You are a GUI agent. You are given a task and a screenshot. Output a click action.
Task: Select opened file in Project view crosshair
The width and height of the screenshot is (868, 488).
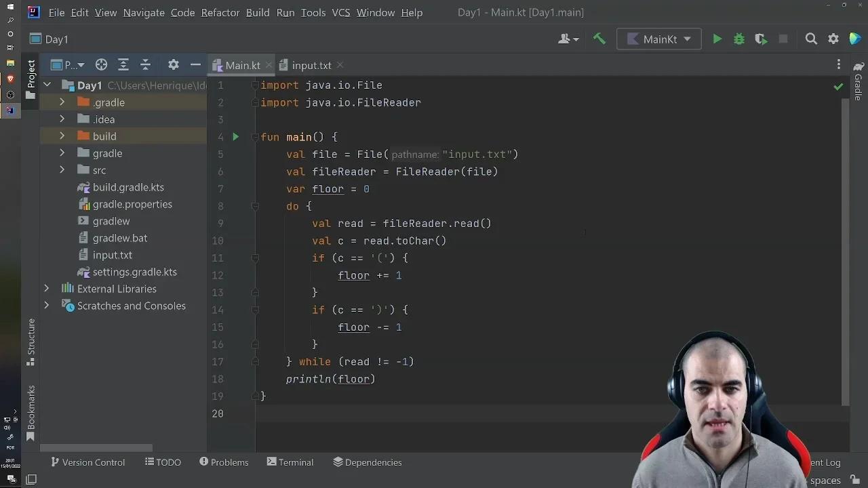[x=101, y=64]
